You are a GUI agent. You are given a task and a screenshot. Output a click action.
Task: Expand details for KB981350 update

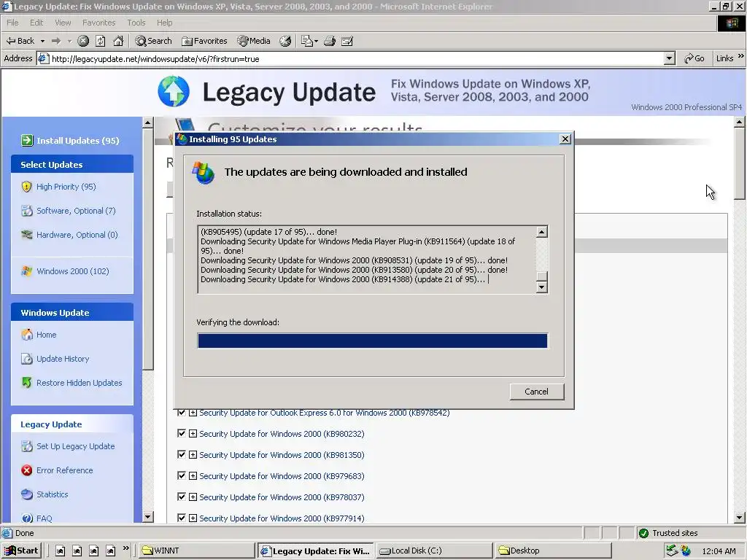[193, 455]
